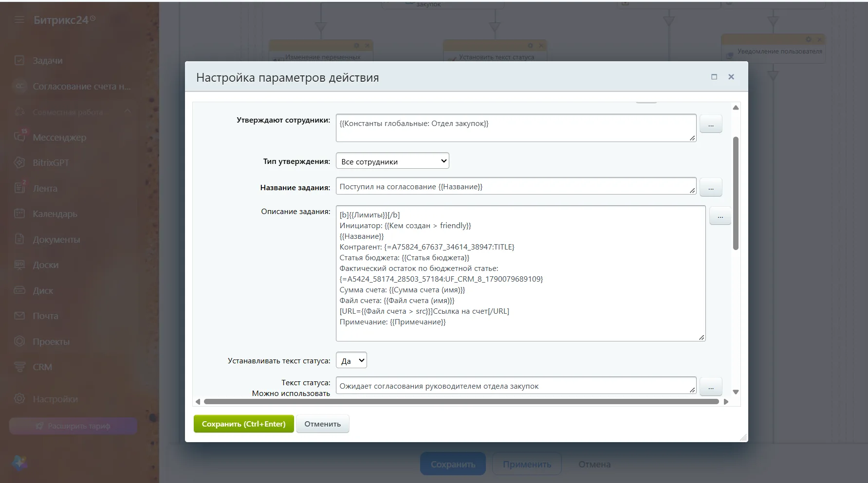Viewport: 868px width, 483px height.
Task: Click into the Название задания field
Action: (x=516, y=186)
